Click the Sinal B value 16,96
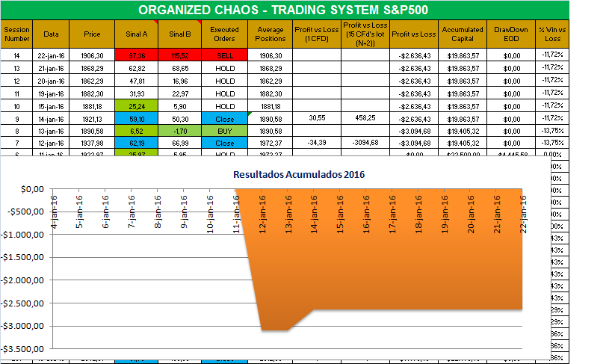 [180, 81]
